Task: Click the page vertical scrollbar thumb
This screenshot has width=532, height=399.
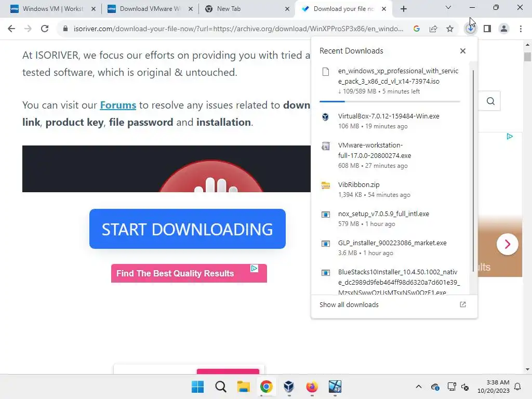Action: (527, 57)
